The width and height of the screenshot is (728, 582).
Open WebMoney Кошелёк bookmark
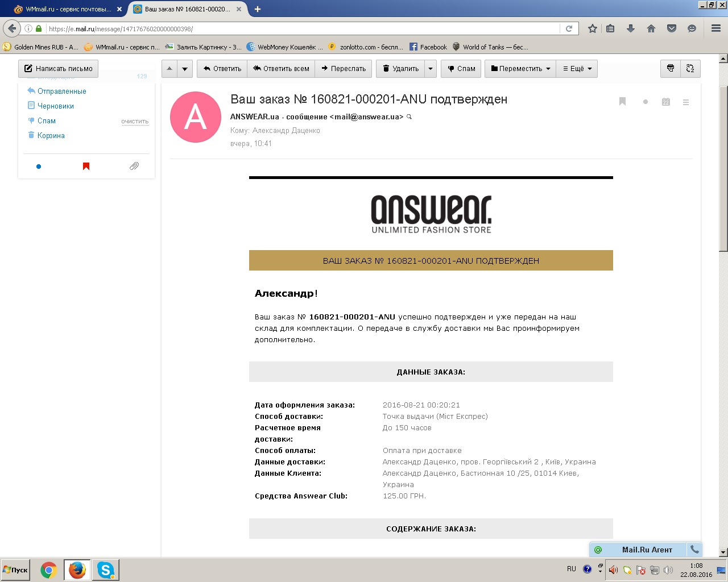[x=284, y=47]
